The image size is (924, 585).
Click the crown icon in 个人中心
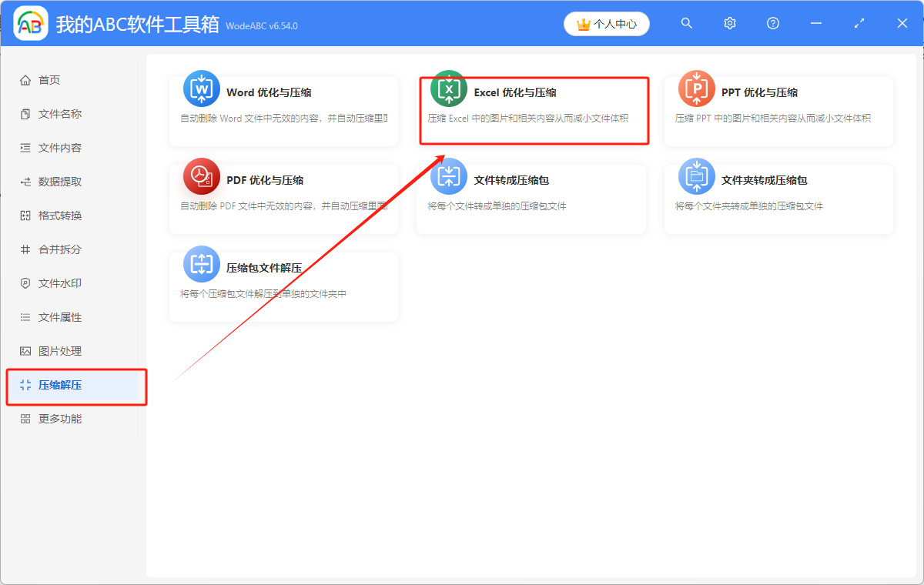coord(584,24)
